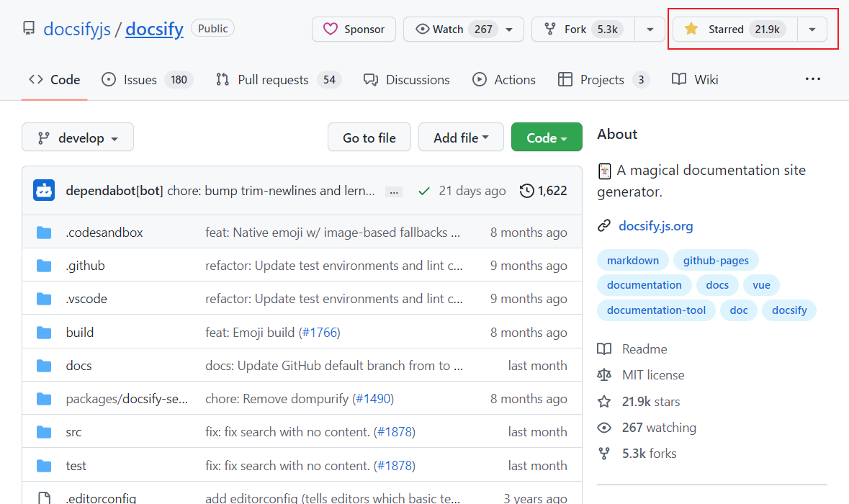Select the documentation topic tag
This screenshot has width=849, height=504.
[x=644, y=284]
